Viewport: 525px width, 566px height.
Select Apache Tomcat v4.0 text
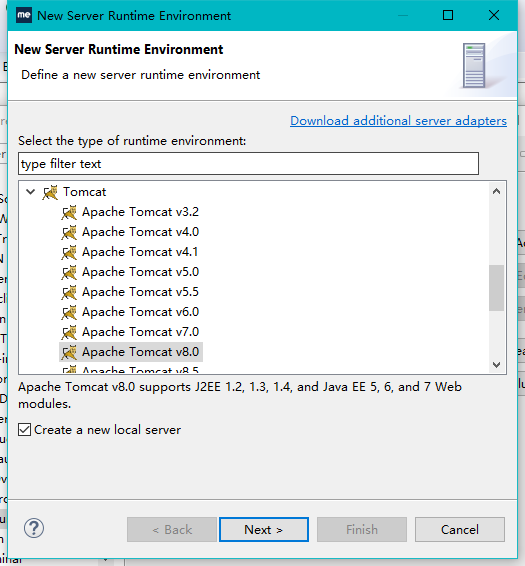click(x=140, y=232)
